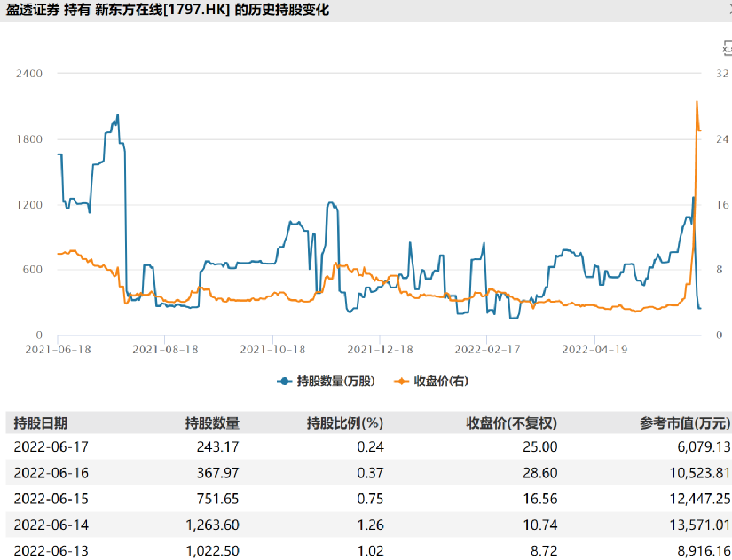Image resolution: width=732 pixels, height=560 pixels.
Task: Click the 2021-06-18 x-axis date label
Action: coord(58,350)
